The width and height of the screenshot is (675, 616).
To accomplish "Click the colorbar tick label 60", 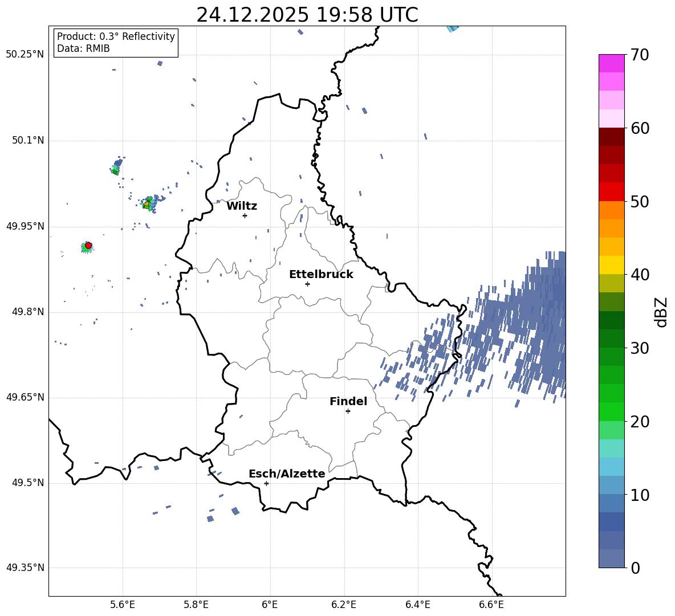I will coord(640,128).
